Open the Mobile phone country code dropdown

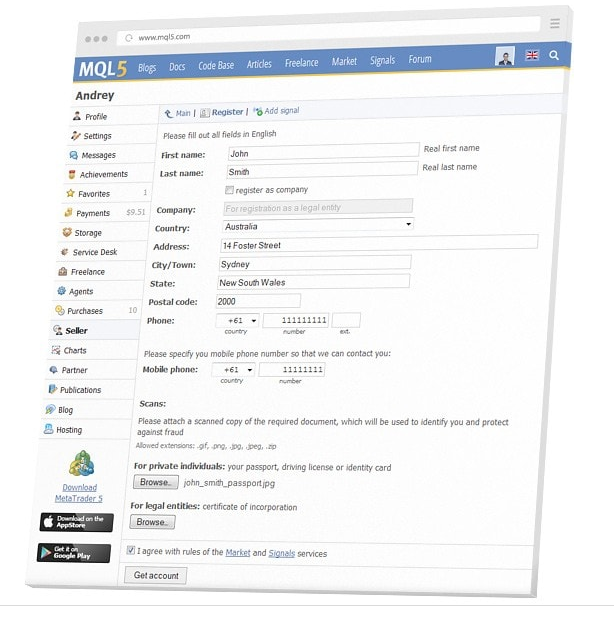click(233, 370)
